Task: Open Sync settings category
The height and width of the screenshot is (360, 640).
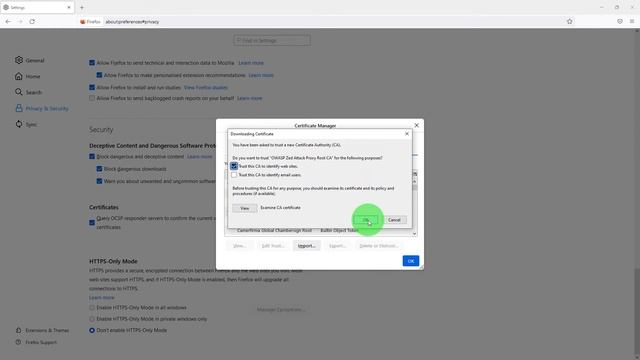Action: click(x=26, y=124)
